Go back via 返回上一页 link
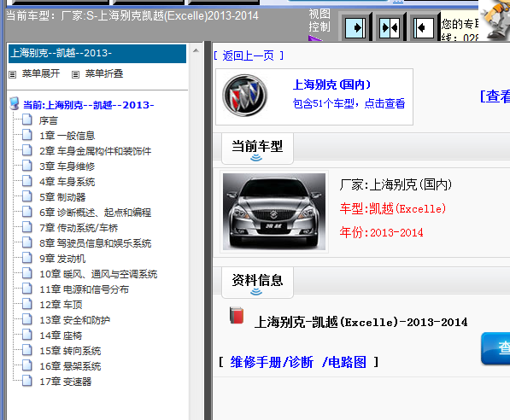Viewport: 510px width, 420px height. (x=249, y=55)
